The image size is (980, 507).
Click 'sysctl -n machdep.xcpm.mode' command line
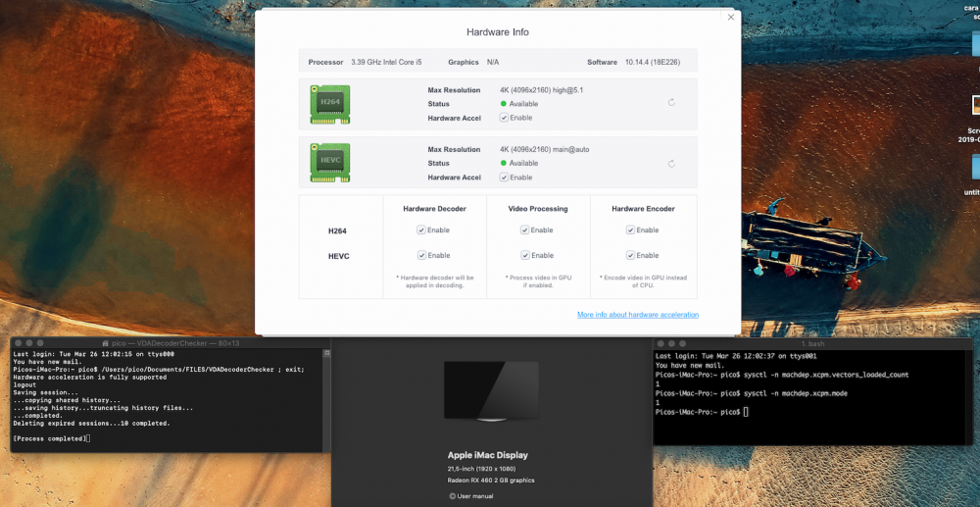coord(796,393)
